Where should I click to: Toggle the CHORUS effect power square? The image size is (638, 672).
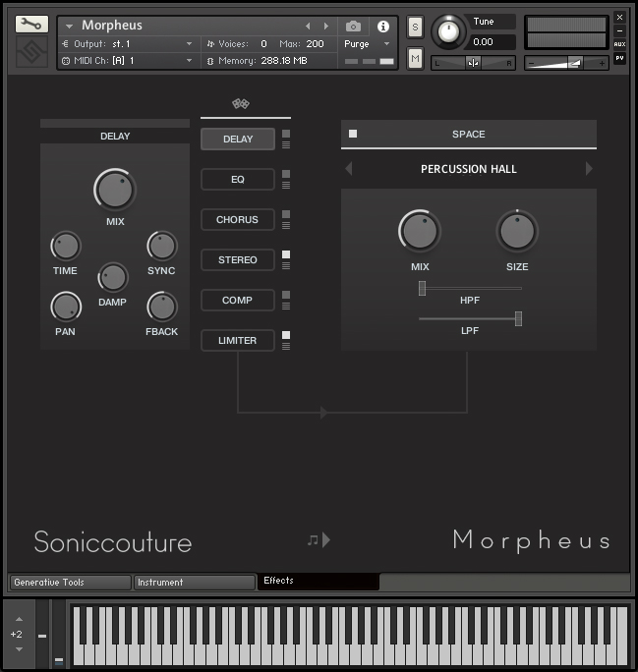click(x=286, y=214)
